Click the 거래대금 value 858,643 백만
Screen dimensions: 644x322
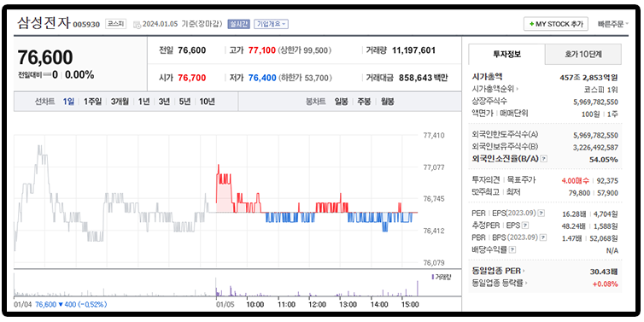[x=423, y=78]
